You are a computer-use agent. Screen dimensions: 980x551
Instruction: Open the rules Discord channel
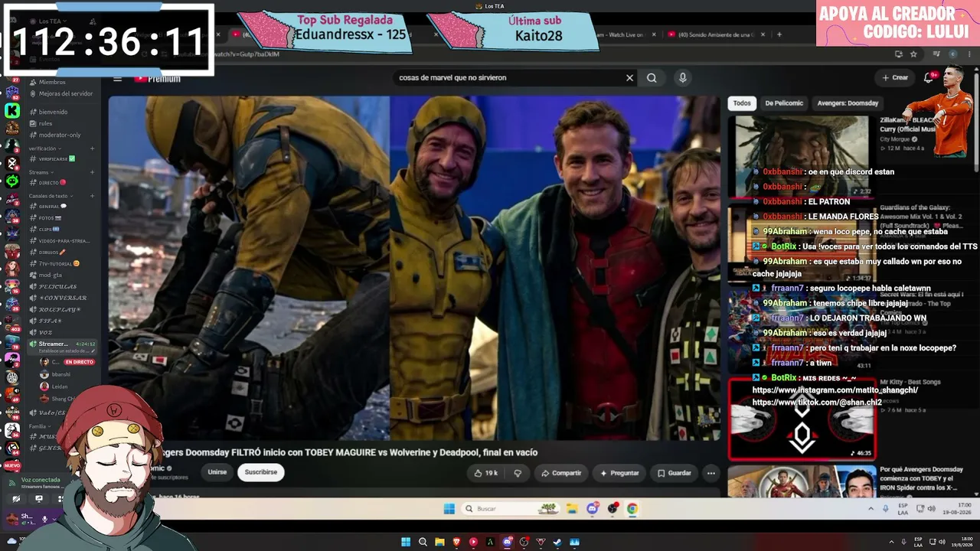pos(45,123)
